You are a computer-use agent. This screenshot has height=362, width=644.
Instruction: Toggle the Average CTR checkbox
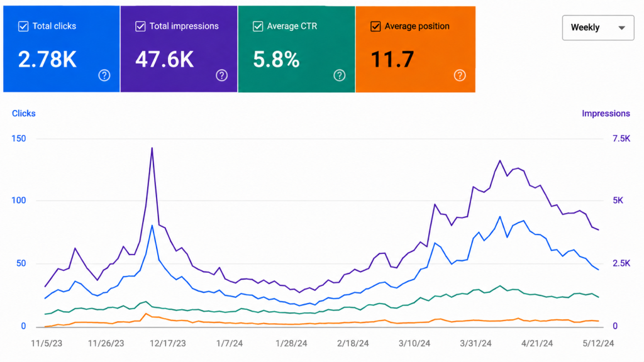pyautogui.click(x=258, y=26)
